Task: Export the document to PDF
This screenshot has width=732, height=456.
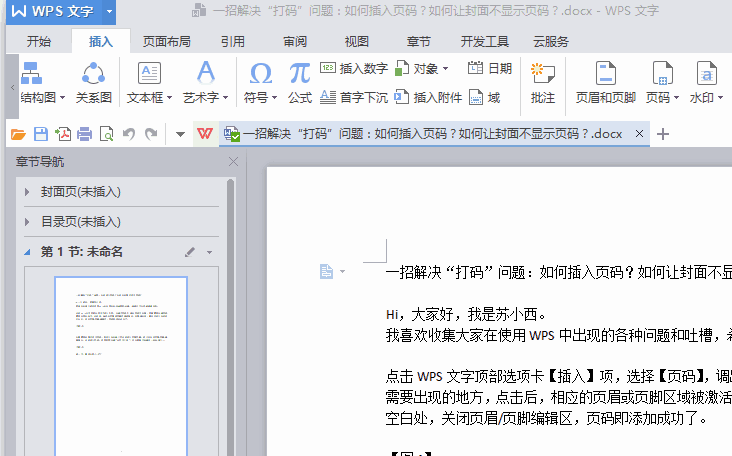Action: (63, 134)
